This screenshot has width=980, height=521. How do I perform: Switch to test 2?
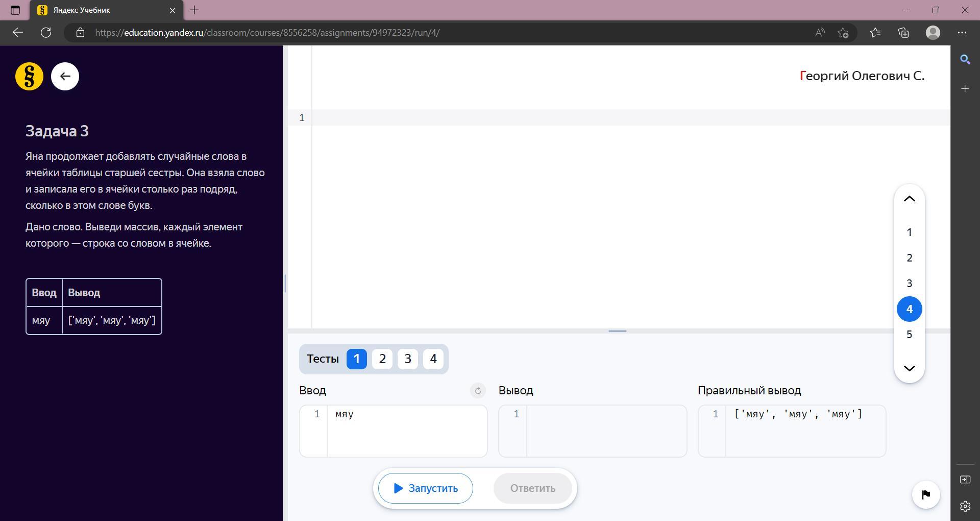pyautogui.click(x=382, y=359)
